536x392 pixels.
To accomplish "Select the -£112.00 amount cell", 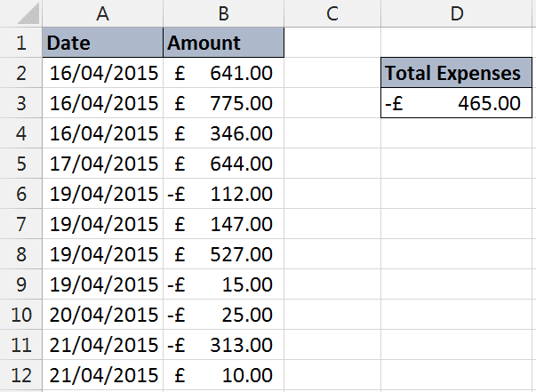I will tap(224, 194).
